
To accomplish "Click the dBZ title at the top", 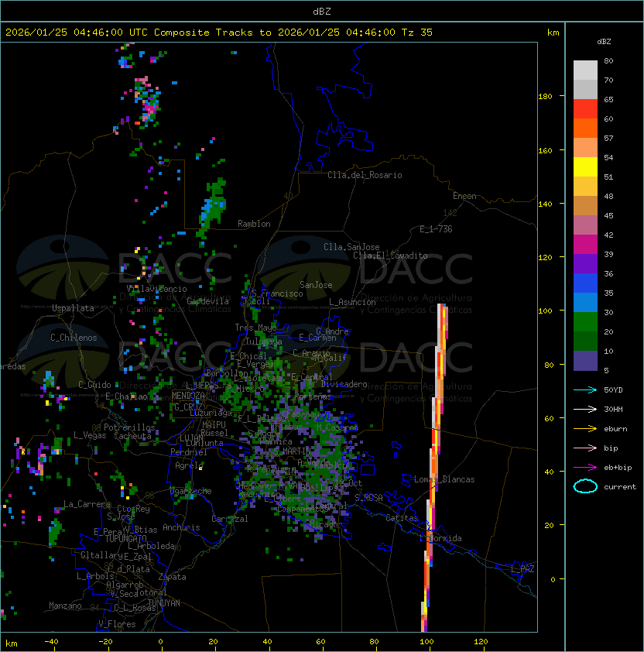I will click(322, 11).
